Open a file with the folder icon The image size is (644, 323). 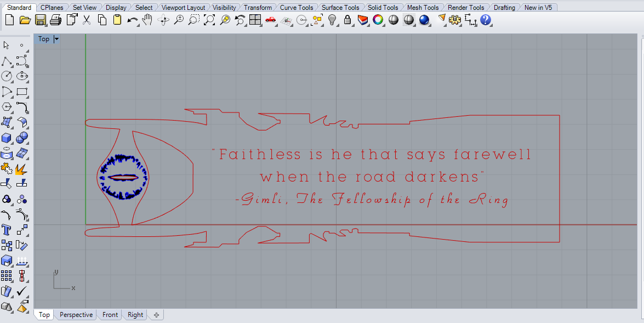click(x=25, y=20)
